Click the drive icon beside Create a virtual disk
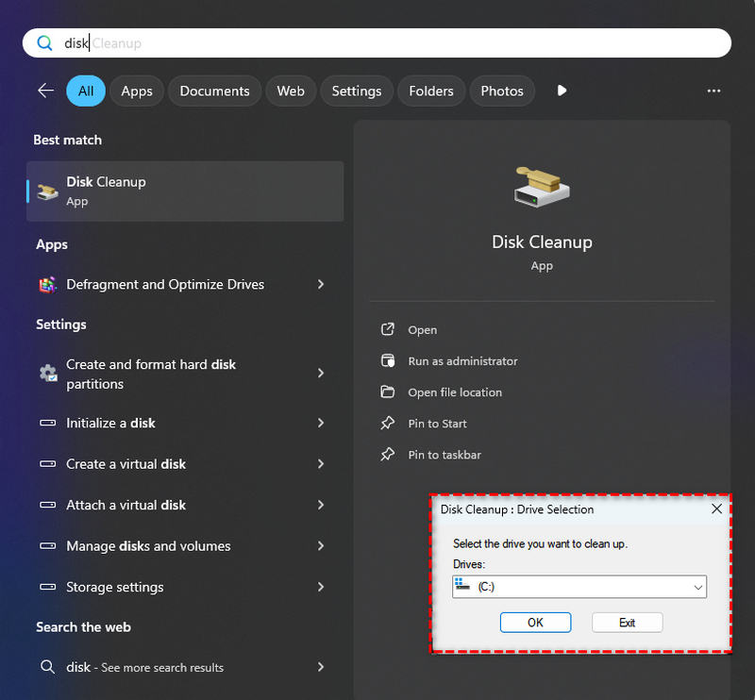 tap(48, 463)
